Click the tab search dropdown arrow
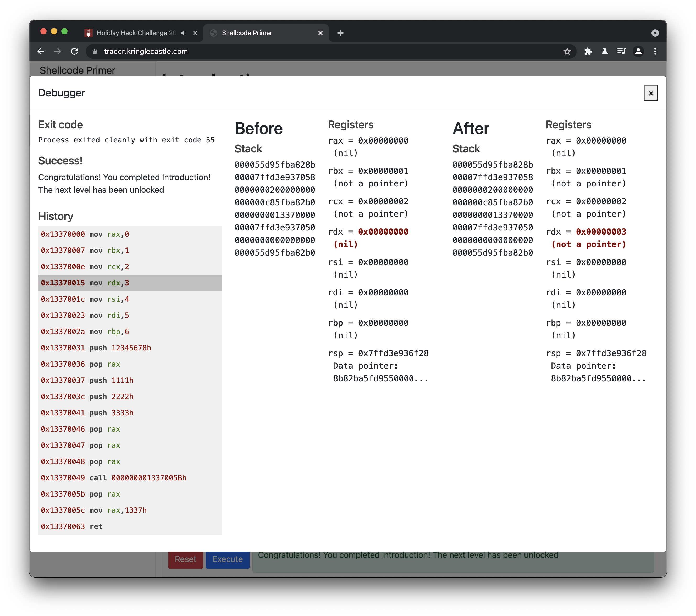 pos(655,33)
